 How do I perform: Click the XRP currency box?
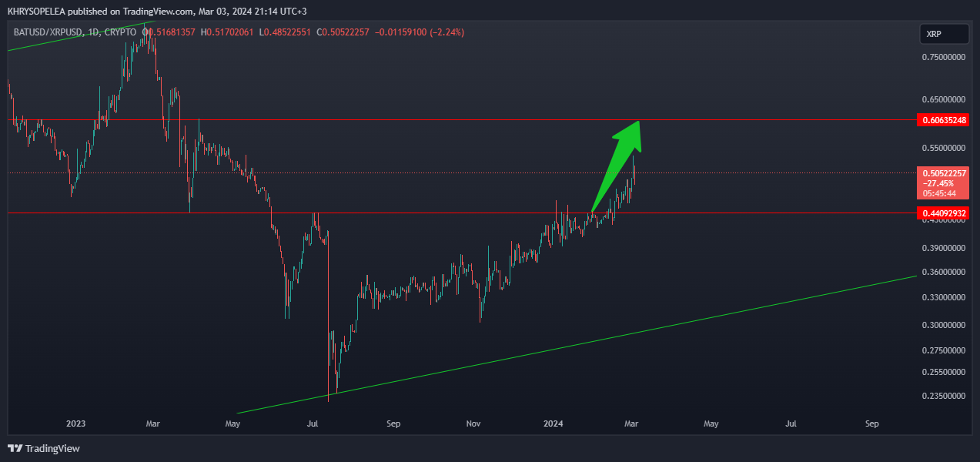945,35
